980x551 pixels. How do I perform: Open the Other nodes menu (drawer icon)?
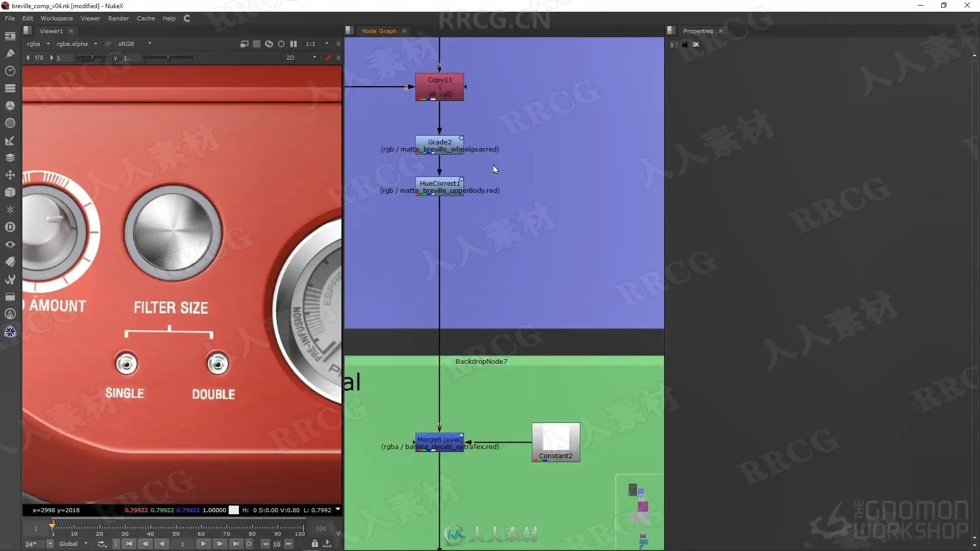pyautogui.click(x=10, y=296)
